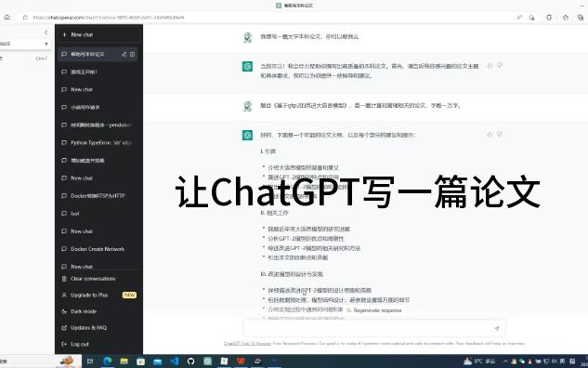Open GitHub Desktop from taskbar
This screenshot has width=588, height=368.
tap(190, 361)
